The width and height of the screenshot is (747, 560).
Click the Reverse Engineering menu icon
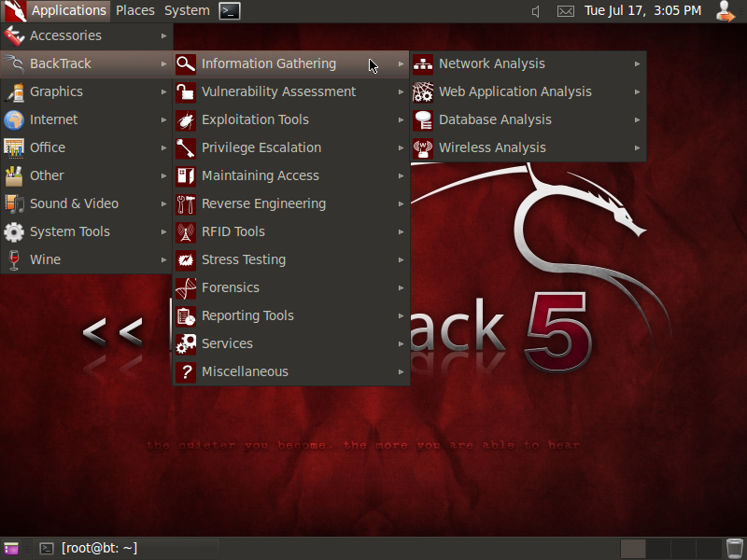pyautogui.click(x=186, y=203)
